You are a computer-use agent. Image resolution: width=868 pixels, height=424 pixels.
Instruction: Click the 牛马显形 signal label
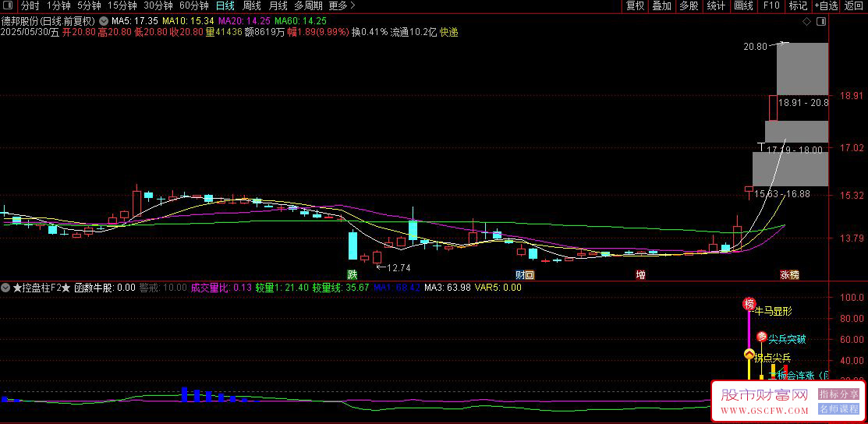click(774, 311)
